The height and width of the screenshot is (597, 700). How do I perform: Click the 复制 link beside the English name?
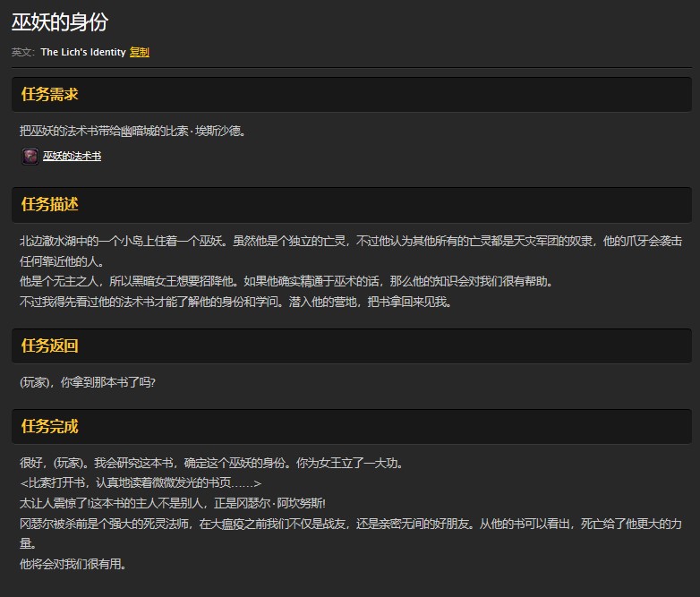tap(139, 52)
